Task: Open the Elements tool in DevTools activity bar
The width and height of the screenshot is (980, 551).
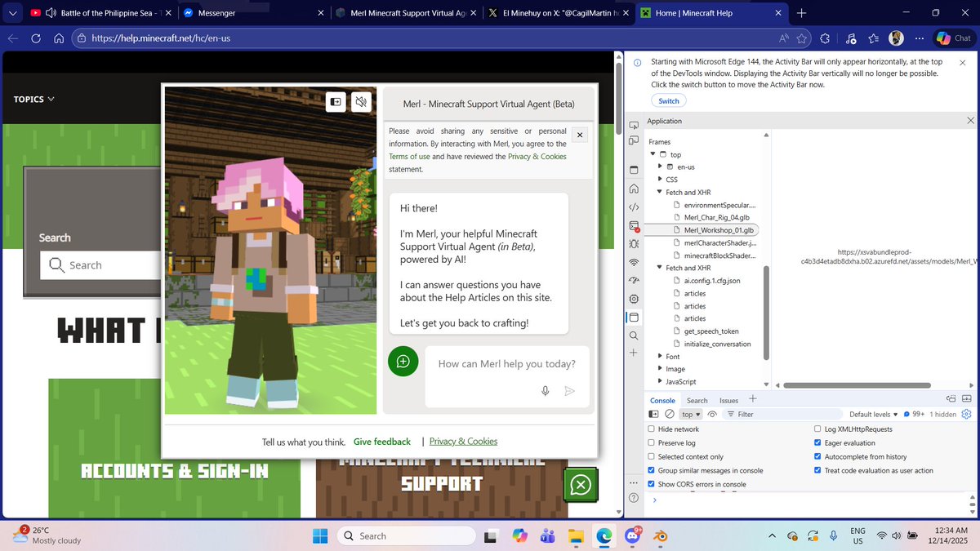Action: [634, 207]
